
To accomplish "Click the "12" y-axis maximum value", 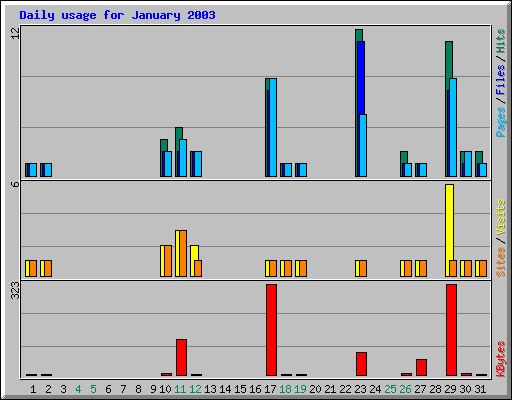I will pyautogui.click(x=16, y=33).
